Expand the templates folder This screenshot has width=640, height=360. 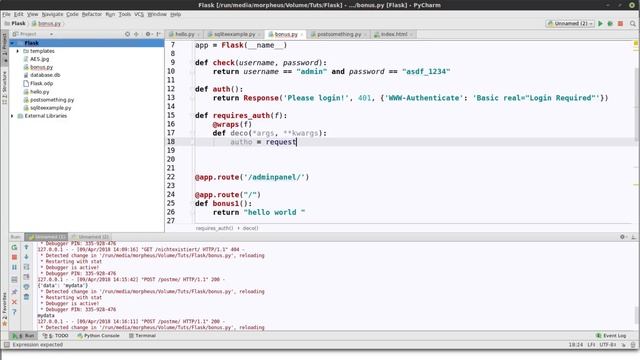pos(18,51)
